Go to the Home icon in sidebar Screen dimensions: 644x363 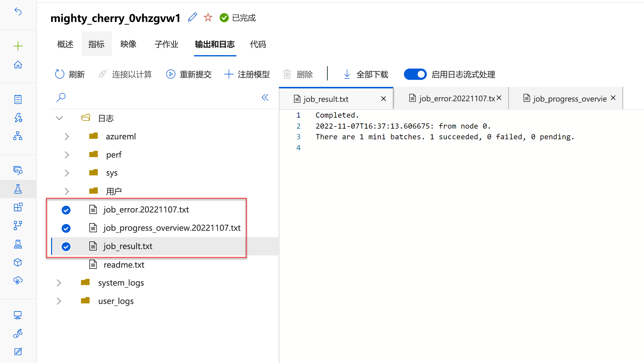(x=18, y=65)
